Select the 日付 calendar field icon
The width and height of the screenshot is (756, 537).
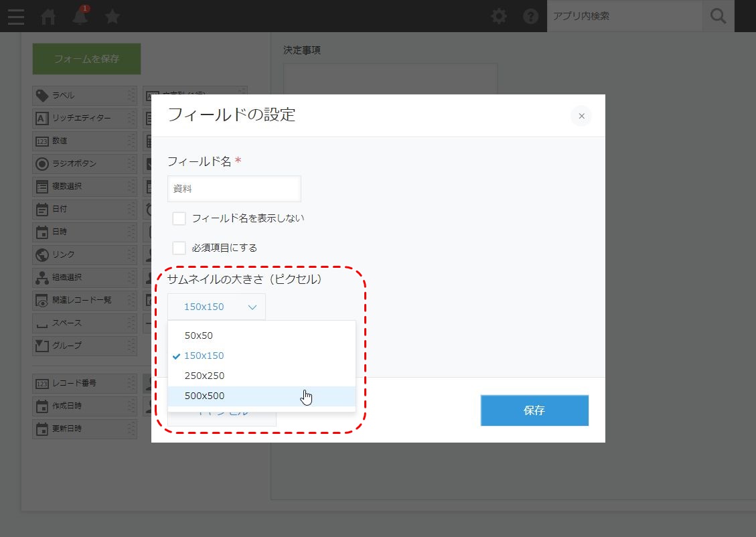pyautogui.click(x=42, y=209)
